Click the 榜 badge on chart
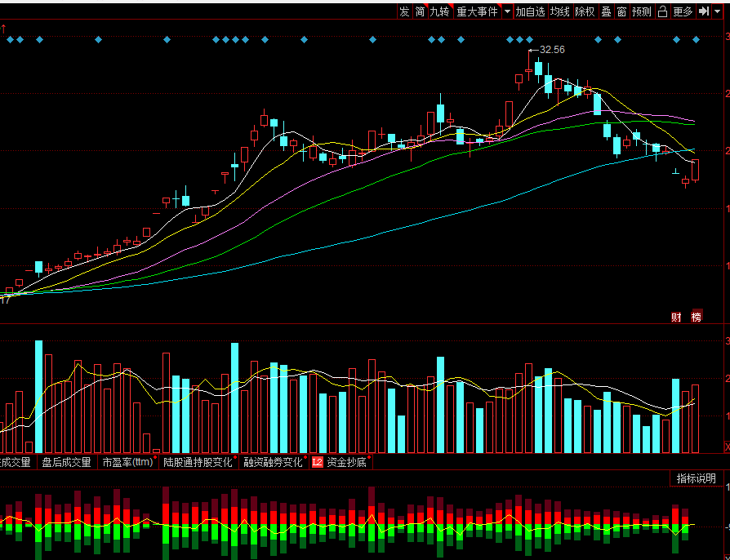The image size is (730, 560). [x=697, y=316]
